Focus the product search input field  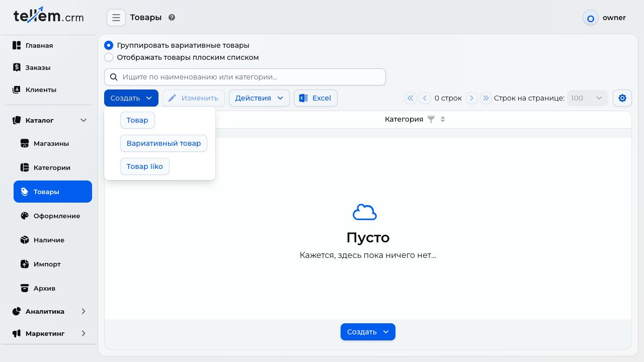click(x=245, y=77)
